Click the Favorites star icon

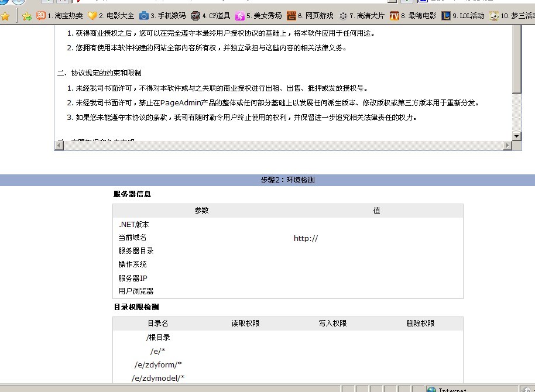coord(5,16)
